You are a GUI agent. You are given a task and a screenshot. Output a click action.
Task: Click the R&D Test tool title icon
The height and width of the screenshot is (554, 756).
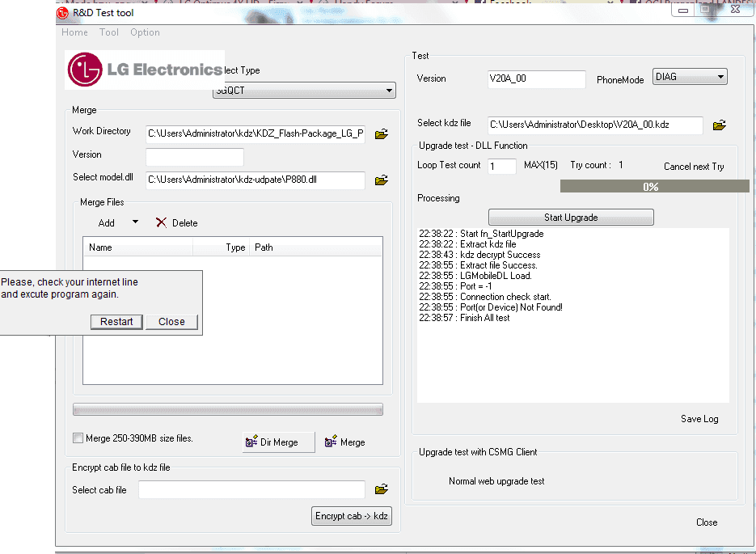pyautogui.click(x=62, y=13)
